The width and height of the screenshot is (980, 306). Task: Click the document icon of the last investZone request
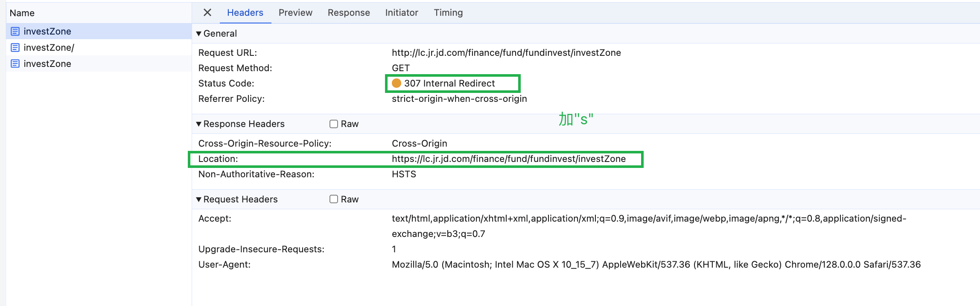point(15,64)
